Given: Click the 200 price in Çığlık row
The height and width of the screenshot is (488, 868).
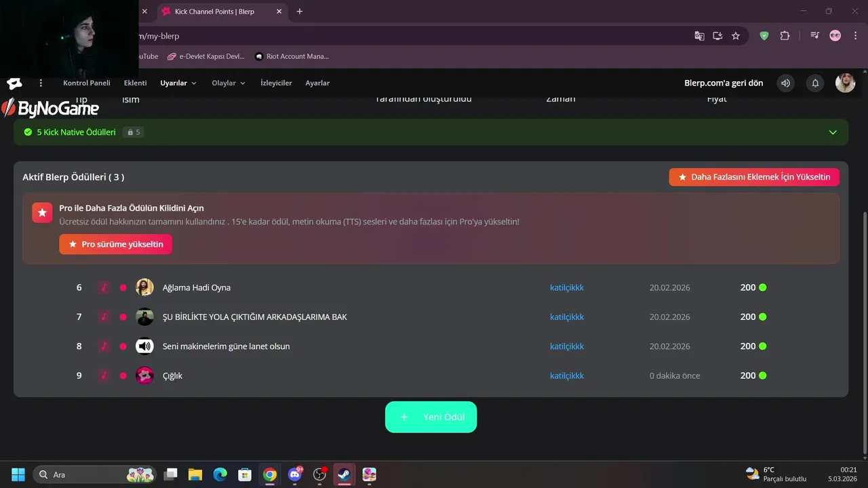Looking at the screenshot, I should [x=748, y=375].
